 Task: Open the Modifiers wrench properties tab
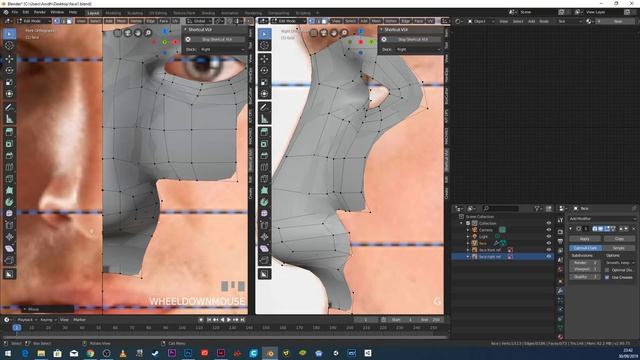pyautogui.click(x=560, y=291)
